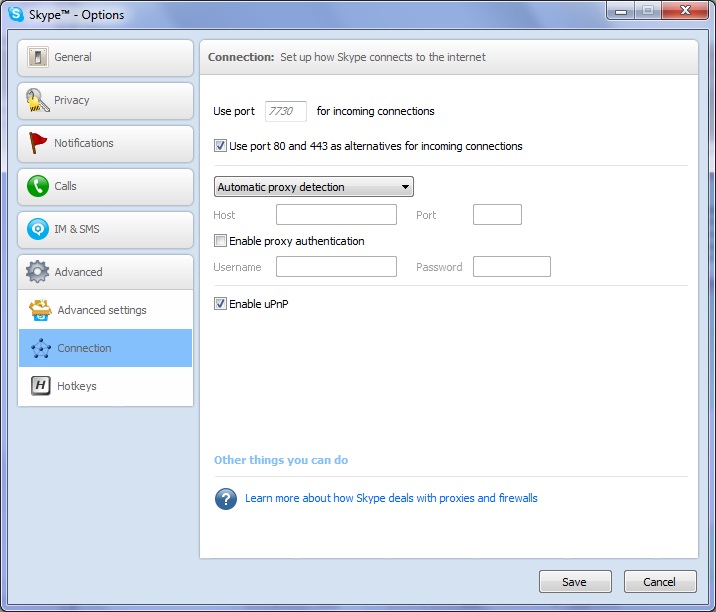Screen dimensions: 716x612
Task: Click the proxy Username field
Action: tap(337, 266)
